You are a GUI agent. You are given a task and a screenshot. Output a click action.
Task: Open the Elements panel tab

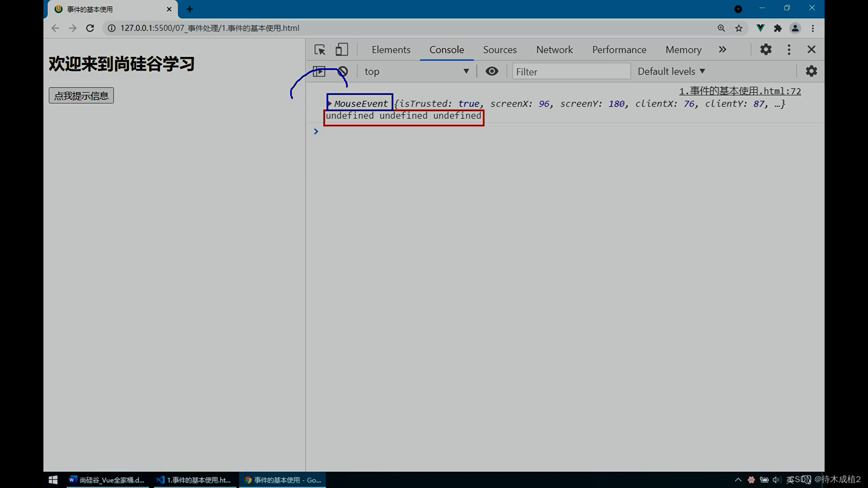(391, 50)
